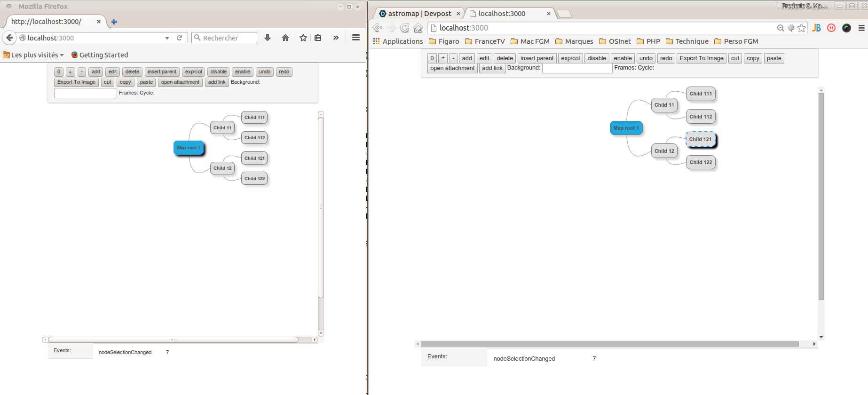The width and height of the screenshot is (868, 395).
Task: Click zoom reset 0 button in Firefox window
Action: pyautogui.click(x=59, y=72)
